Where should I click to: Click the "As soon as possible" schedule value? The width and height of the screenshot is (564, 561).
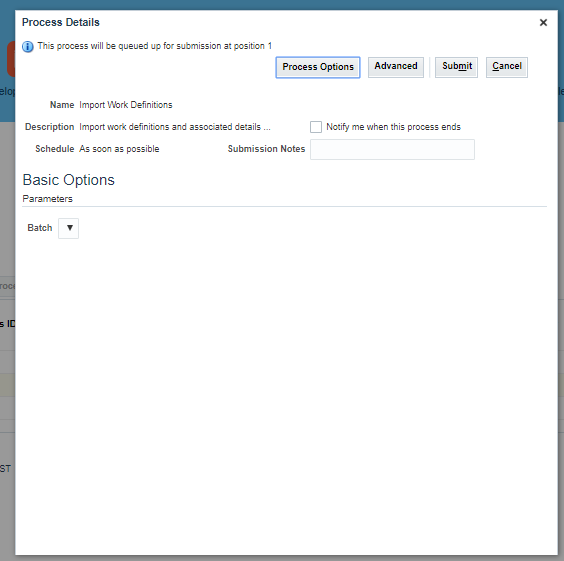119,149
